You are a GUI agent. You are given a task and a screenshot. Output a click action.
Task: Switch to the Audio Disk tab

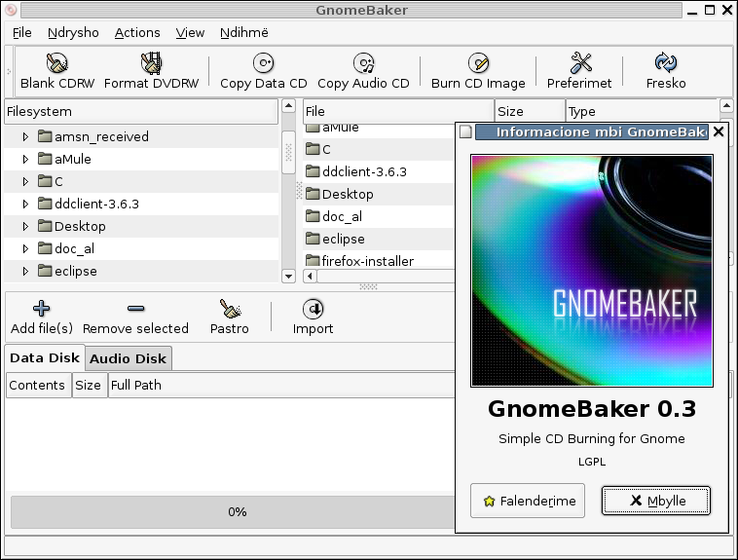click(128, 359)
